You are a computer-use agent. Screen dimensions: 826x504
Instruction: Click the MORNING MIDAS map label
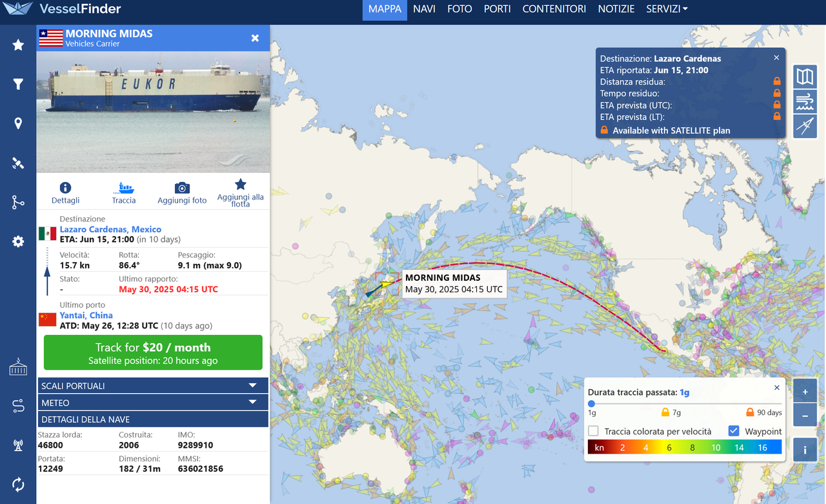[454, 283]
